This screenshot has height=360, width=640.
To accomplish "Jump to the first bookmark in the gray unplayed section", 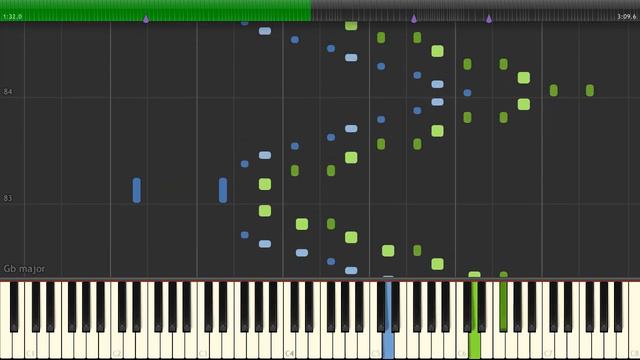I will click(413, 19).
